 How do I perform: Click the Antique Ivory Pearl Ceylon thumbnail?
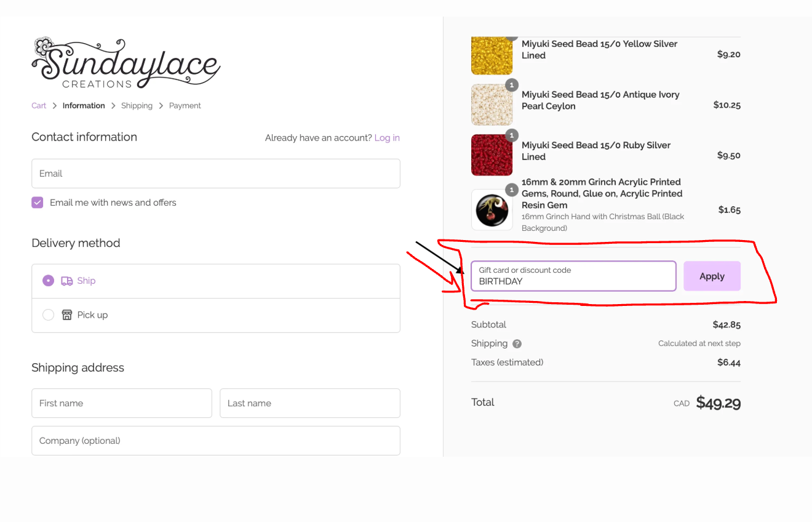pos(492,105)
